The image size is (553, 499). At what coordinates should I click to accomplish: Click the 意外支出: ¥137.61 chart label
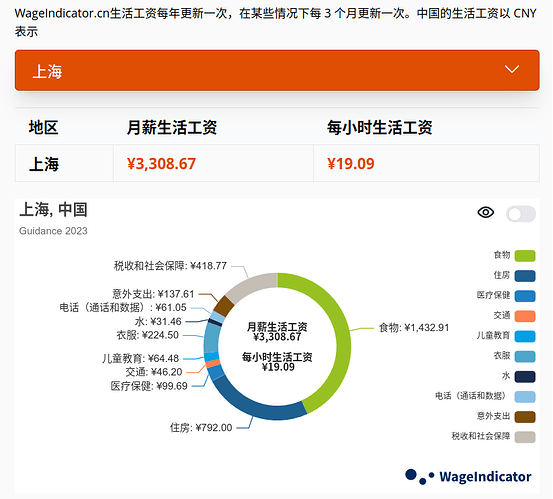click(x=153, y=294)
